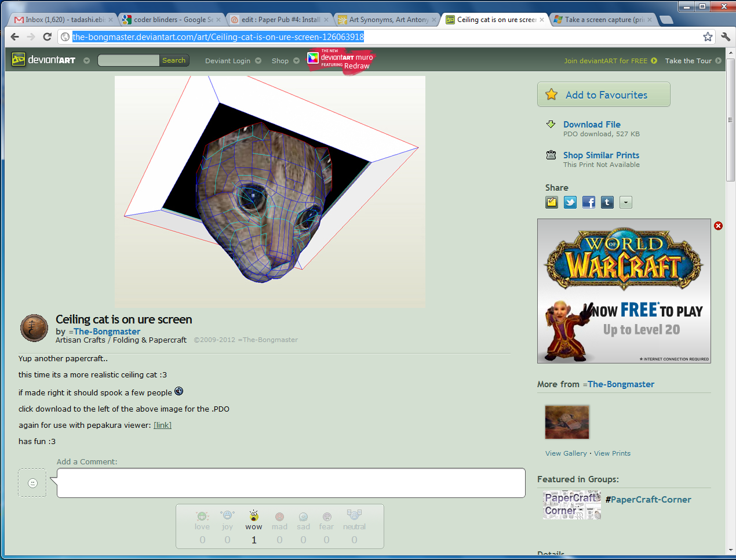Click Add to Favourites button
The width and height of the screenshot is (736, 560).
604,94
